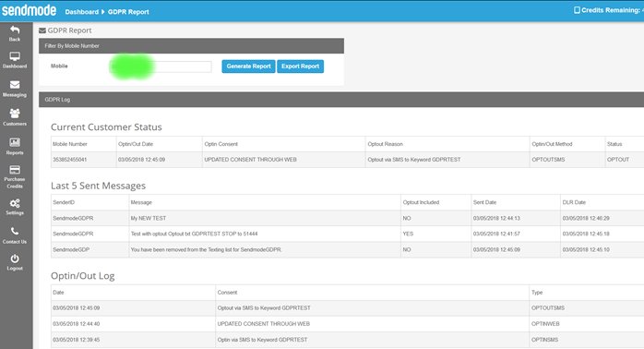Focus the Mobile number input field
This screenshot has width=644, height=349.
click(x=161, y=66)
